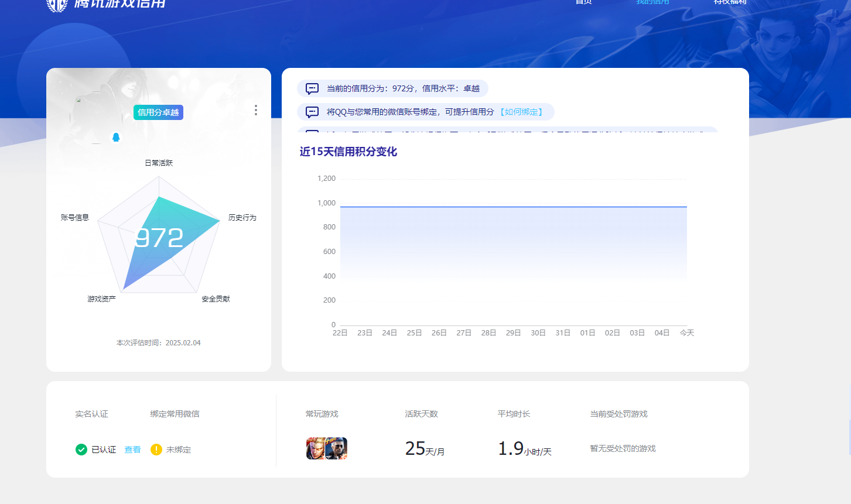Open the Honor of Kings game icon
This screenshot has width=851, height=504.
(316, 448)
